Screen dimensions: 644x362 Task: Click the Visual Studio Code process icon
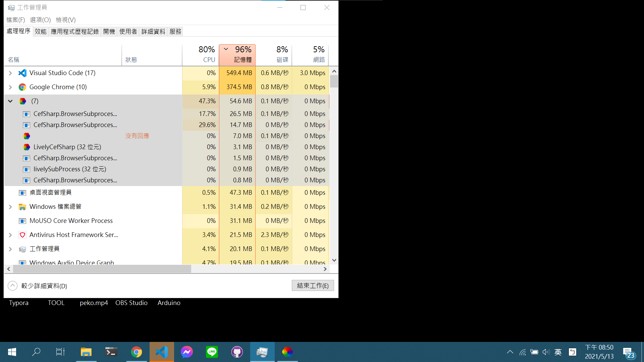point(22,73)
